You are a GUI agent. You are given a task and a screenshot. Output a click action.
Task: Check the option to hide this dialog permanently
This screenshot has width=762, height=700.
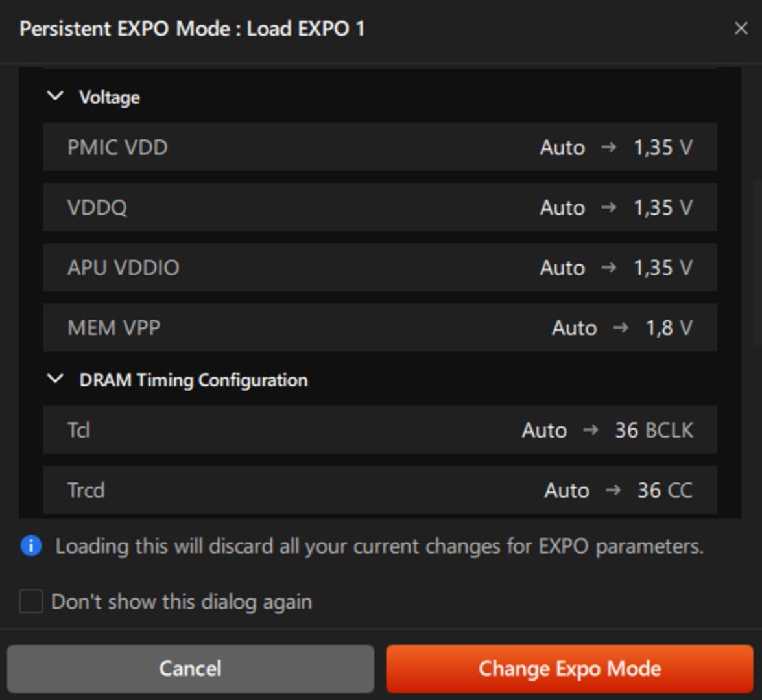click(x=30, y=601)
